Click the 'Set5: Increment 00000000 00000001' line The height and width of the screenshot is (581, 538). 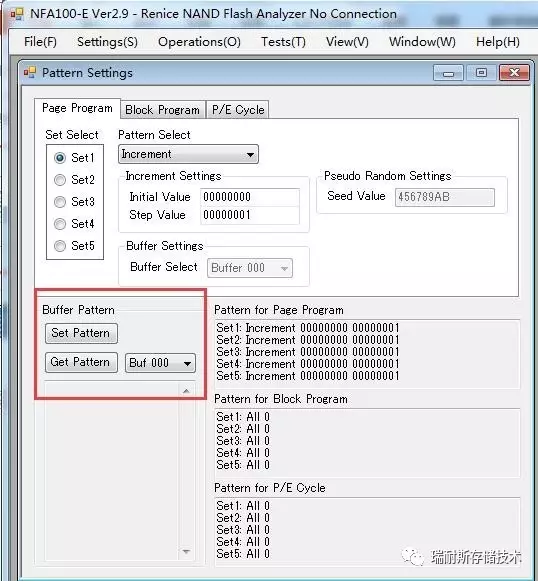pyautogui.click(x=308, y=376)
